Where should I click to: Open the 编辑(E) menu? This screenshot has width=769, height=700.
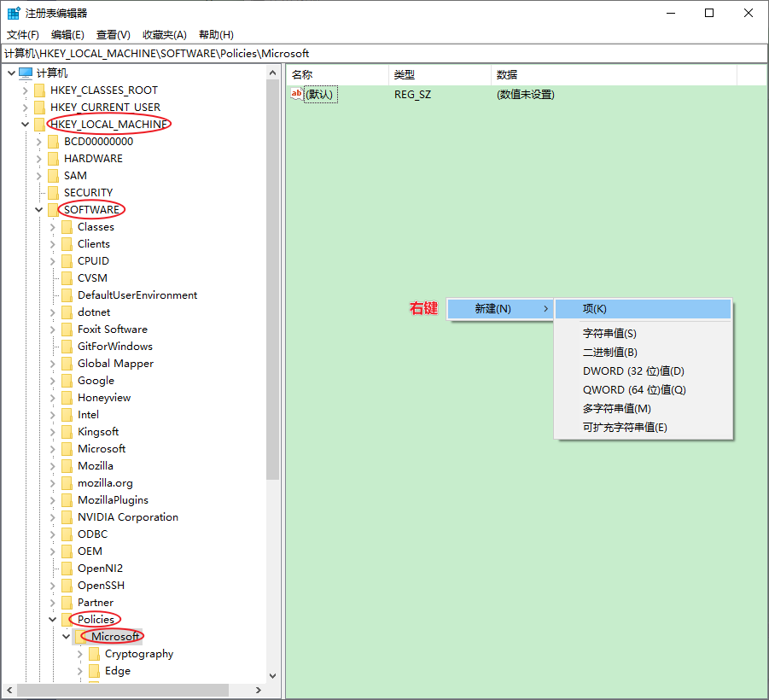pyautogui.click(x=67, y=35)
